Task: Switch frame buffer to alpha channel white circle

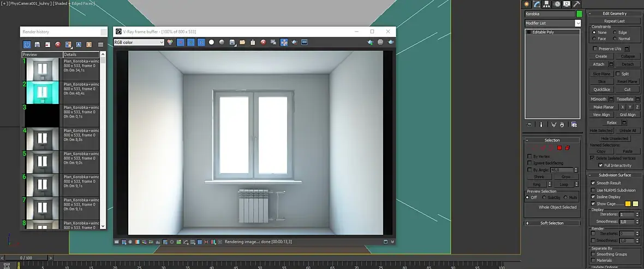Action: pos(212,42)
